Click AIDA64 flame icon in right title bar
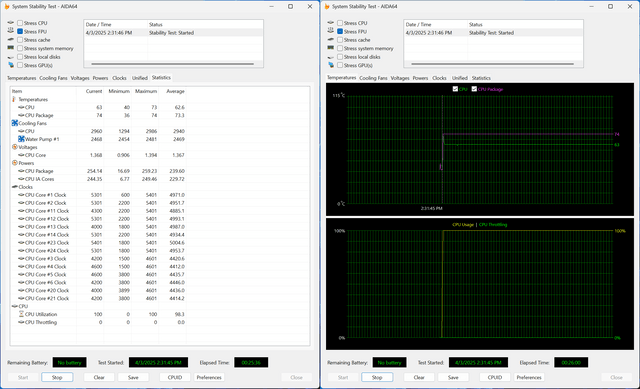The width and height of the screenshot is (640, 389). pos(327,7)
